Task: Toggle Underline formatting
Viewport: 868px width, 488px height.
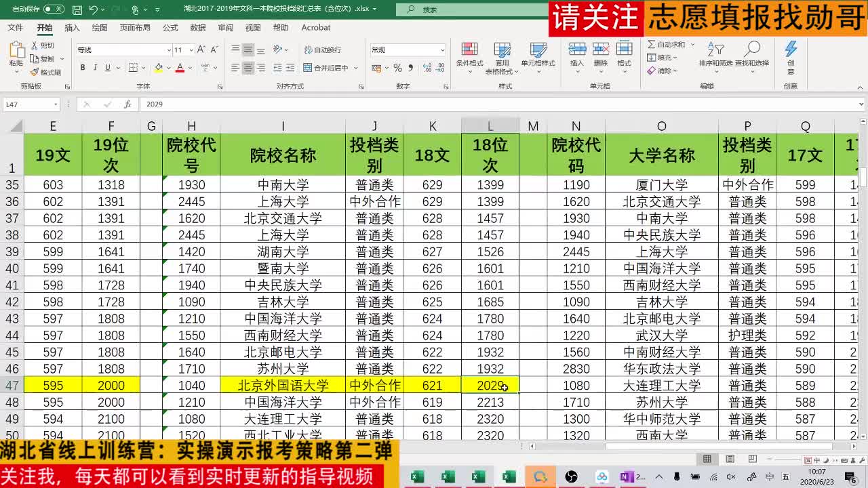Action: click(x=106, y=68)
